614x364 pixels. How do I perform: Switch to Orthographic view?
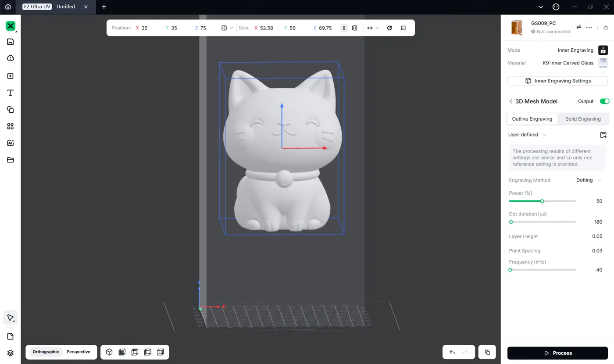[x=46, y=352]
